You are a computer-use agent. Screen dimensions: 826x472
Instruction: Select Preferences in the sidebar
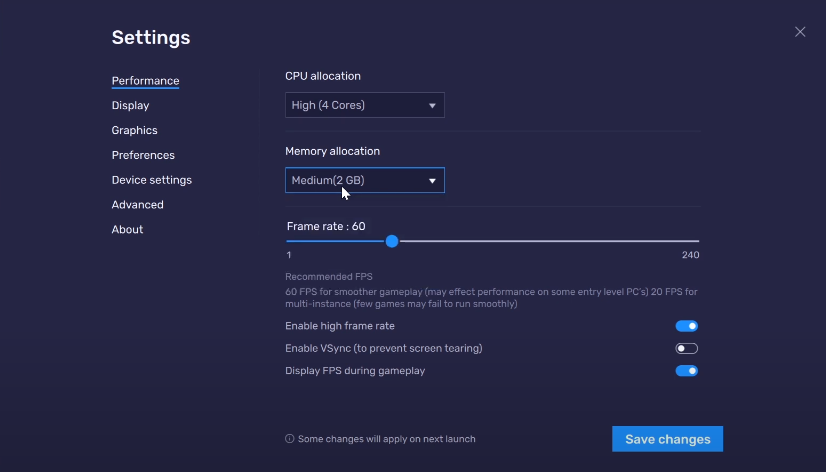tap(143, 155)
